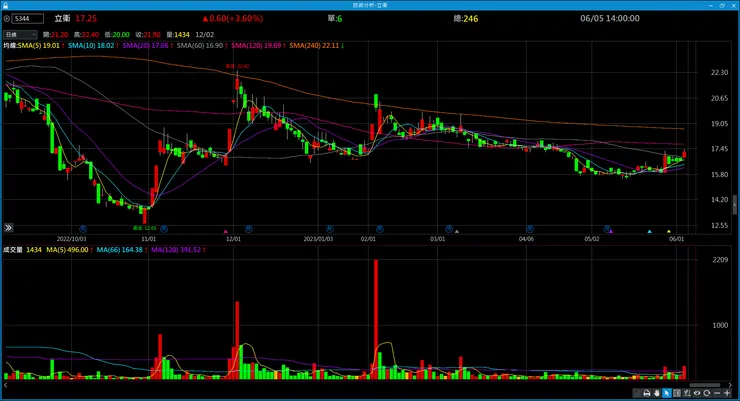This screenshot has height=401, width=740.
Task: Open the 日線 period dropdown
Action: [20, 34]
